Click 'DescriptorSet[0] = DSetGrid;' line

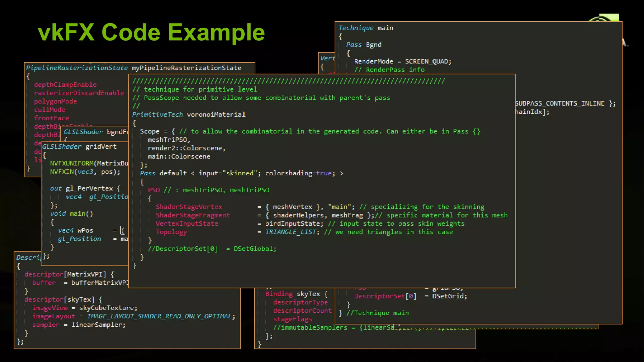coord(411,296)
